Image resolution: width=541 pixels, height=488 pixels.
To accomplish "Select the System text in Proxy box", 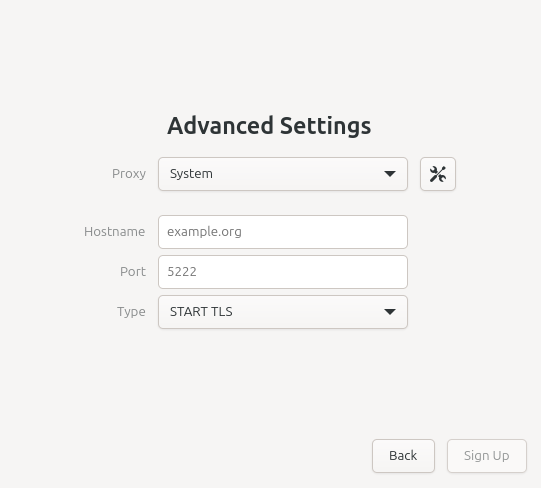I will tap(191, 174).
